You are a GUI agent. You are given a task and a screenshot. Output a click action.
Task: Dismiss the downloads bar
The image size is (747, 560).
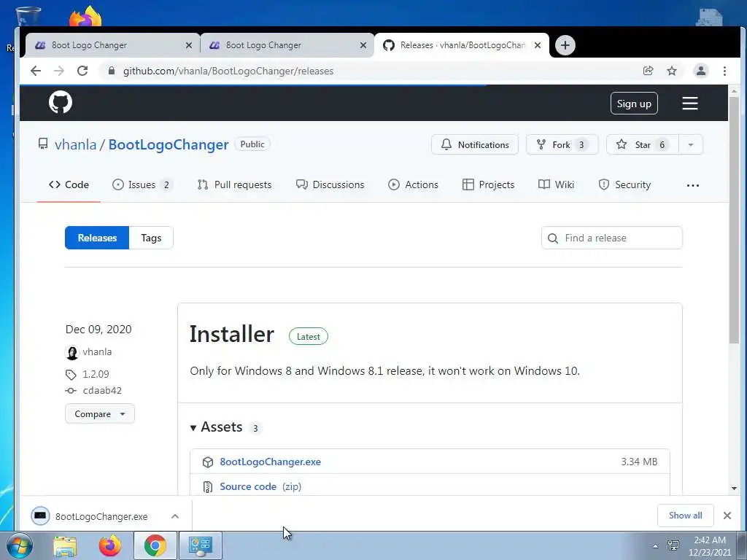click(x=727, y=516)
